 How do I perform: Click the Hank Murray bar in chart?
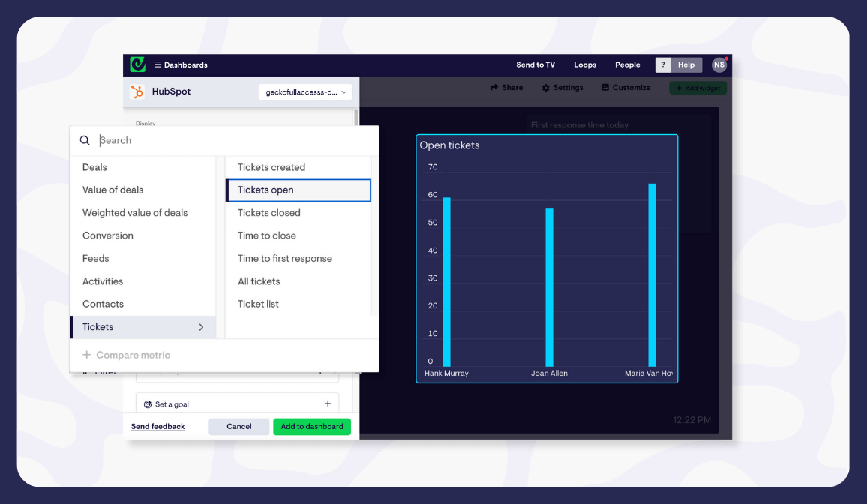447,282
